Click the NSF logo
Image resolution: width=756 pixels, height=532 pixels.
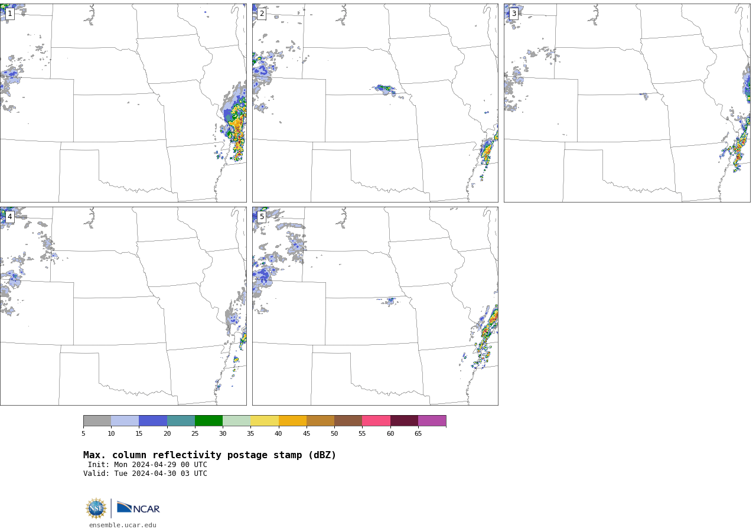click(96, 508)
